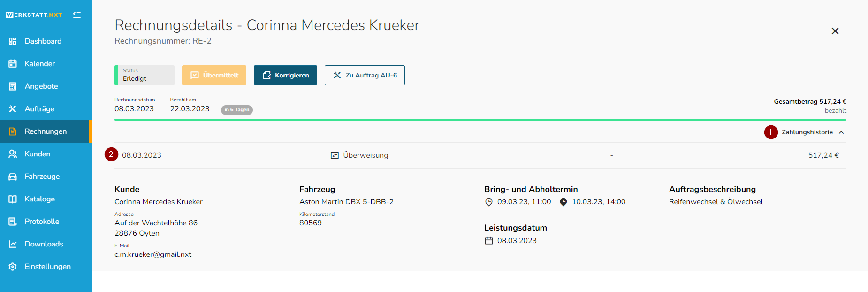
Task: Click the Korrigieren button
Action: coord(285,75)
